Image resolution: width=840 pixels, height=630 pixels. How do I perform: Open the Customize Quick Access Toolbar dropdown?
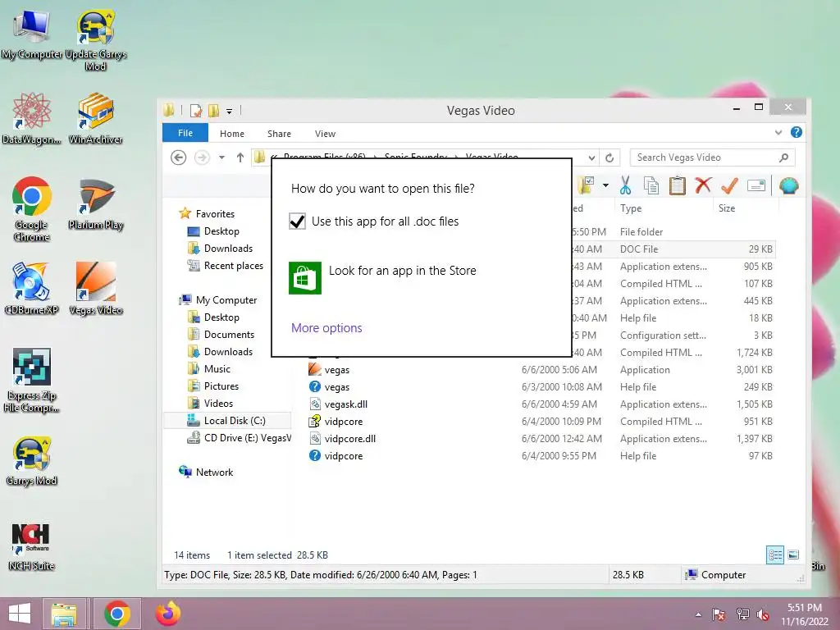click(229, 112)
